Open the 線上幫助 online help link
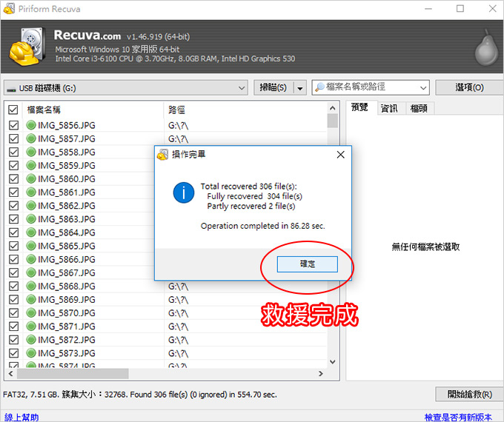The height and width of the screenshot is (422, 504). (21, 417)
